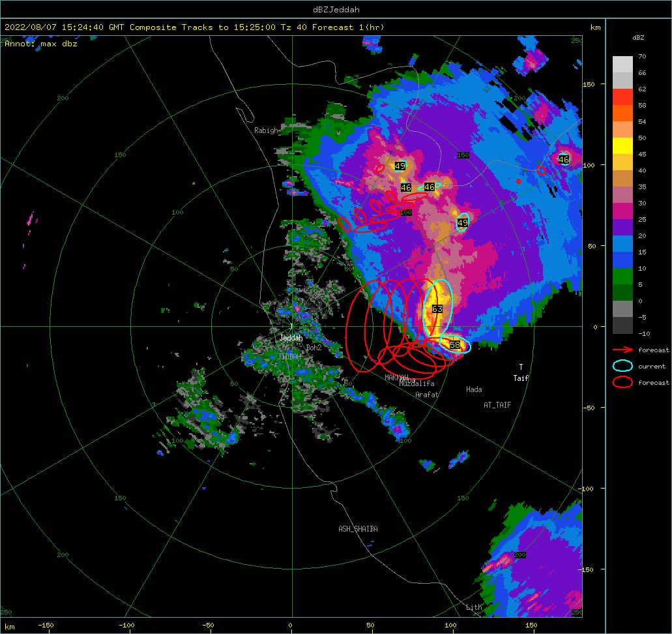Pick the purple 20–25 dBZ color swatch
672x634 pixels.
(x=622, y=228)
